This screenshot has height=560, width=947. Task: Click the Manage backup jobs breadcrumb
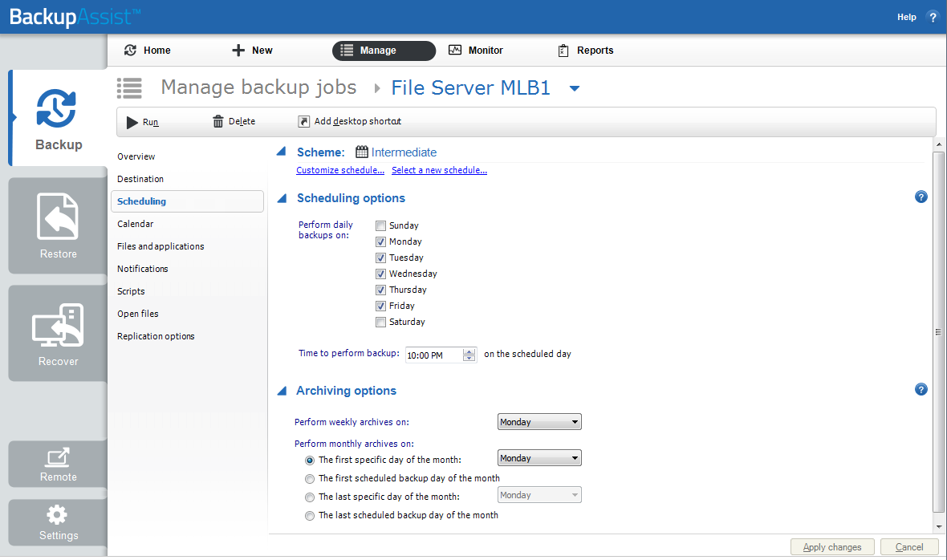[x=258, y=87]
